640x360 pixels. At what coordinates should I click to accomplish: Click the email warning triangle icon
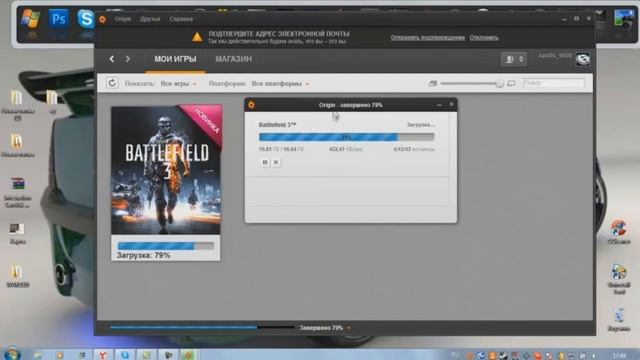point(197,37)
